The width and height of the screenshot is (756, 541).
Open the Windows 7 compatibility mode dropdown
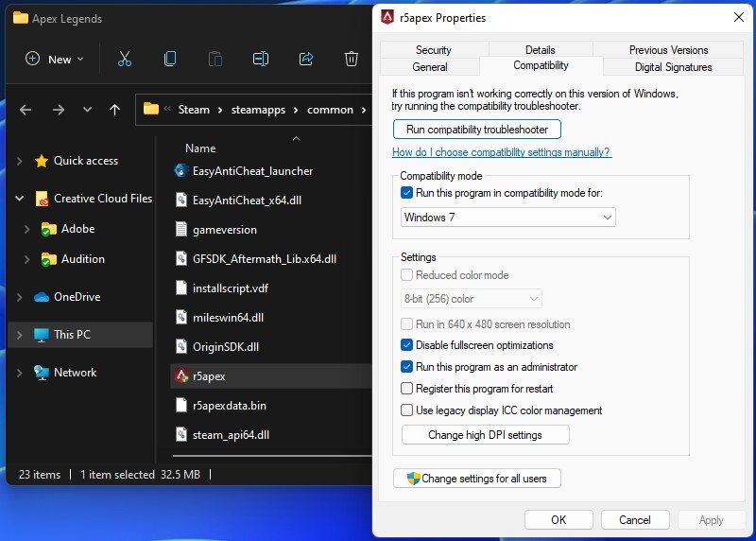click(507, 218)
